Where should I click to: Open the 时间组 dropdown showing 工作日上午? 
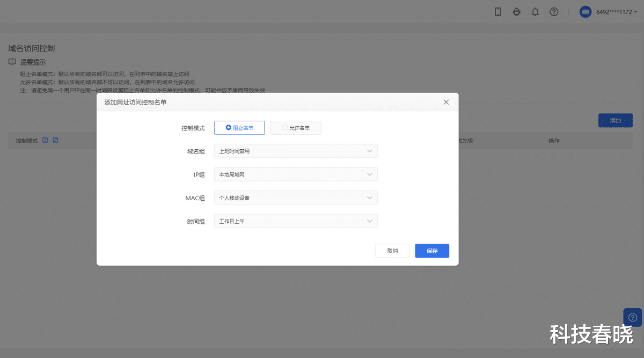tap(296, 221)
